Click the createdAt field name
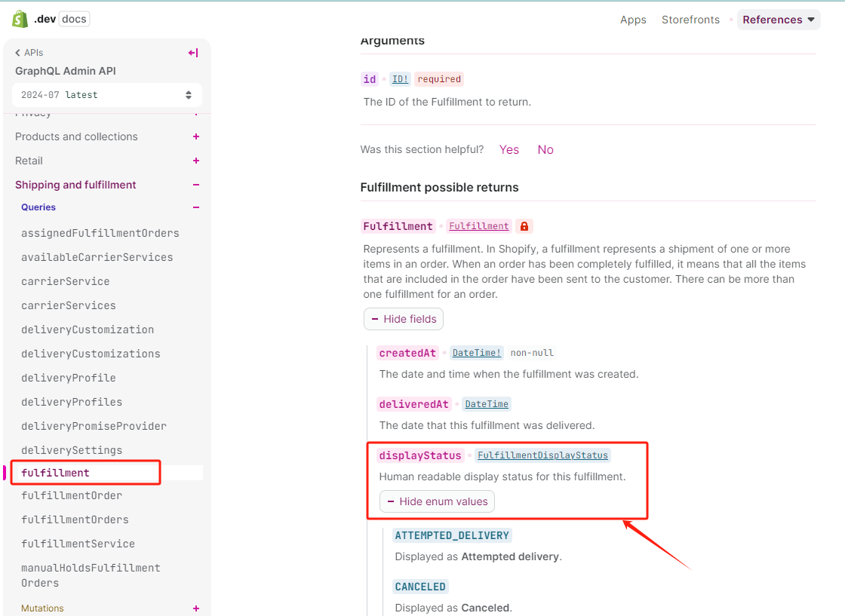The image size is (845, 616). coord(407,353)
